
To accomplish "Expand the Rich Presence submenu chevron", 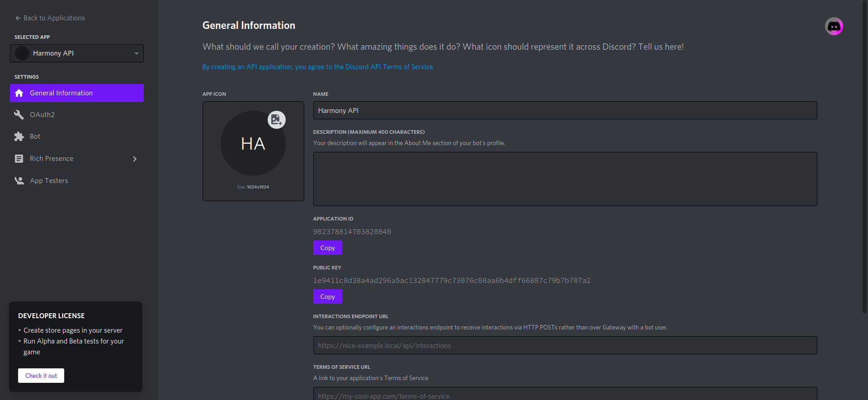I will click(135, 159).
